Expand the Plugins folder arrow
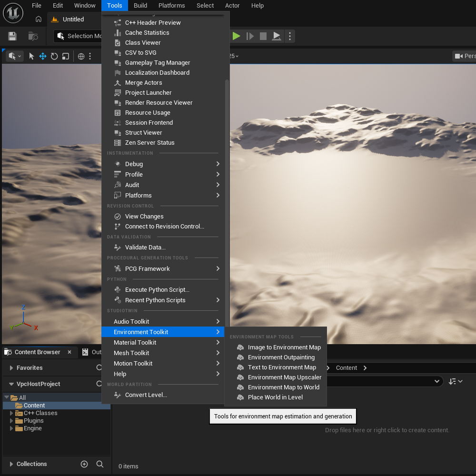This screenshot has height=476, width=476. point(11,421)
